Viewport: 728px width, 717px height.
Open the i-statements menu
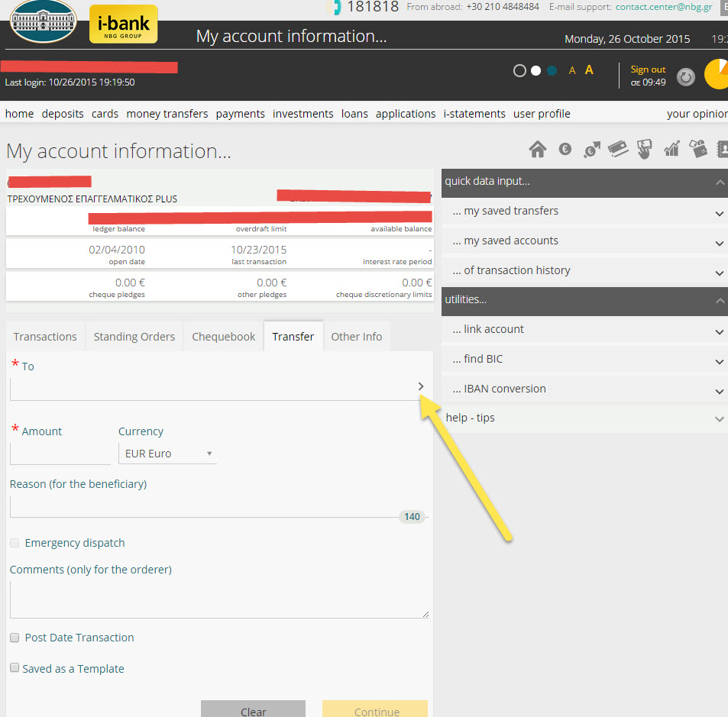coord(474,114)
